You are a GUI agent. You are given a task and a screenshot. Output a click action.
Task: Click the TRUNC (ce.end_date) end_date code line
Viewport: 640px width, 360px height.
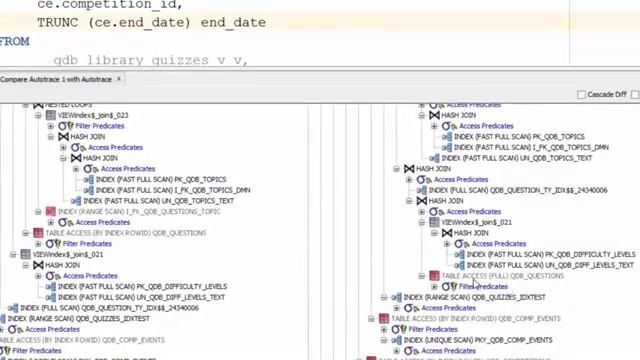coord(151,22)
